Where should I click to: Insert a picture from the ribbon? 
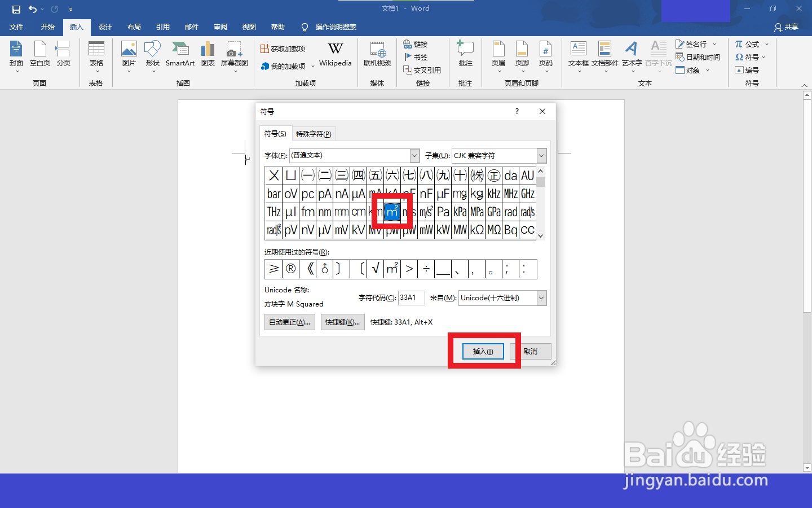coord(129,55)
